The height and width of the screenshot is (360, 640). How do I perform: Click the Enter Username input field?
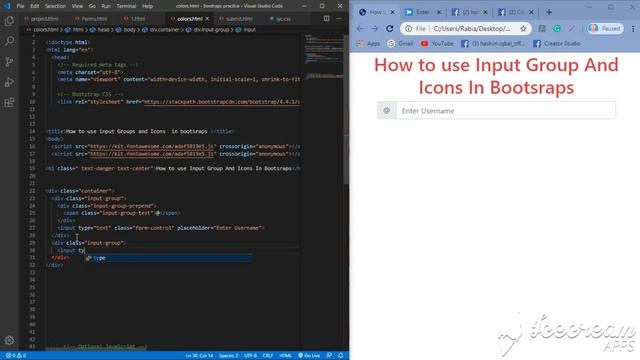pyautogui.click(x=506, y=111)
